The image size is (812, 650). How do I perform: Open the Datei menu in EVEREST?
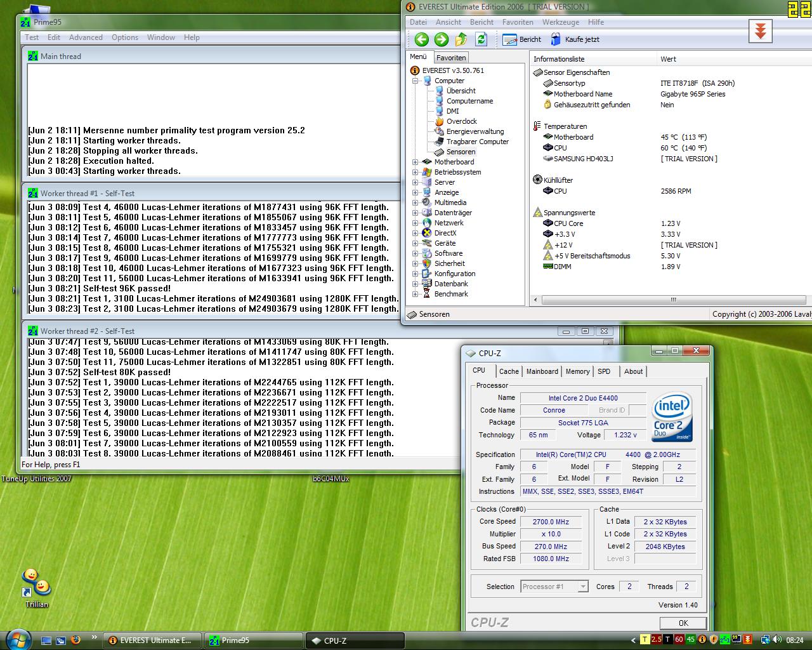tap(418, 22)
